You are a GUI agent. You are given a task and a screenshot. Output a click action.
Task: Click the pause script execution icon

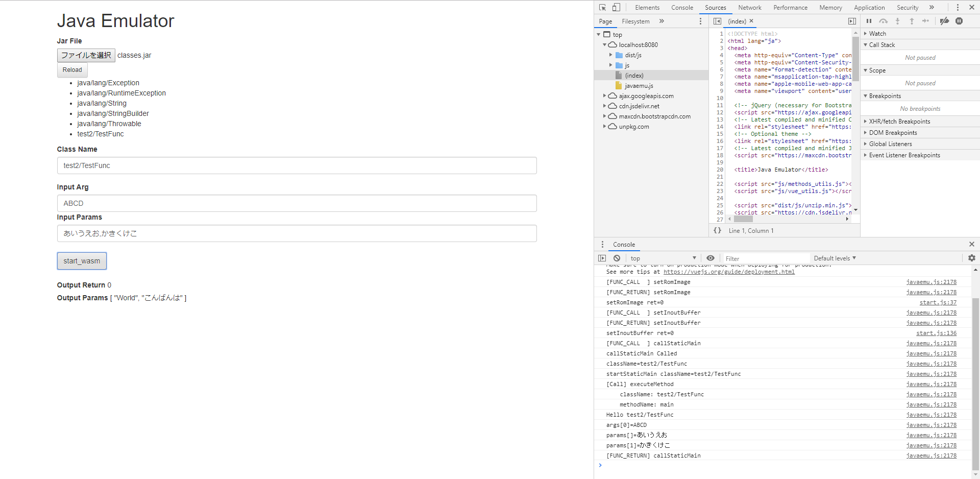[x=869, y=21]
